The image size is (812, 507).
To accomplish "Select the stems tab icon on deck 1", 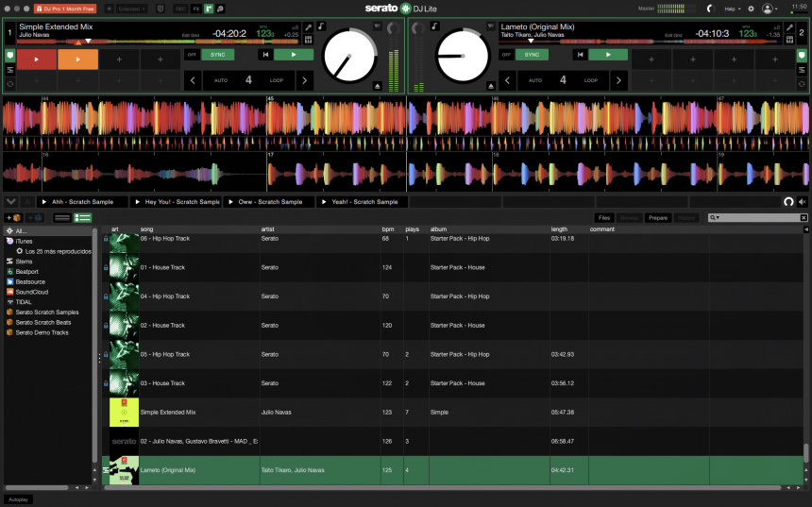I will [9, 70].
